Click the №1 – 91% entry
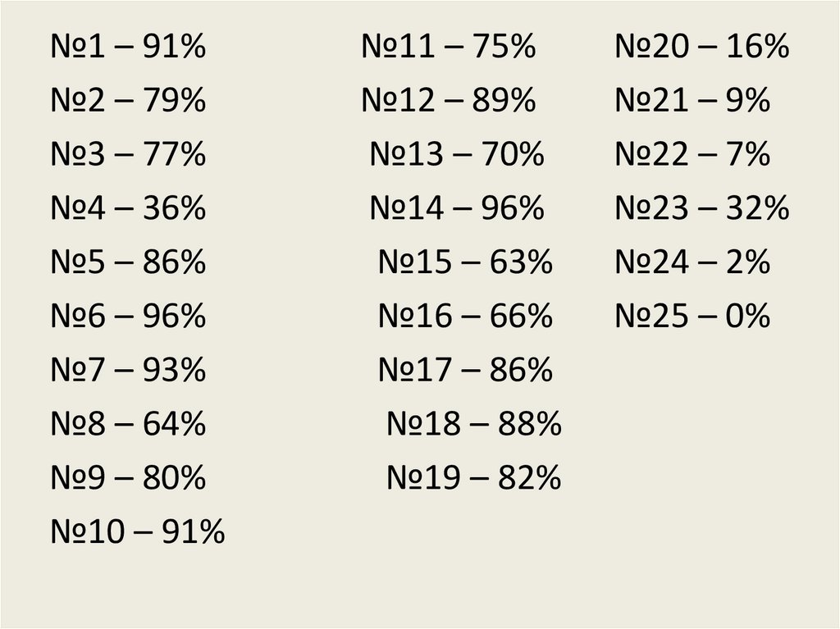Viewport: 840px width, 629px height. [x=128, y=48]
